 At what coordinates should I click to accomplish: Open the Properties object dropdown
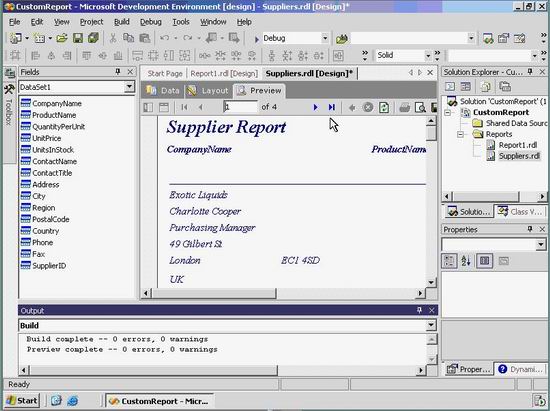[x=541, y=244]
